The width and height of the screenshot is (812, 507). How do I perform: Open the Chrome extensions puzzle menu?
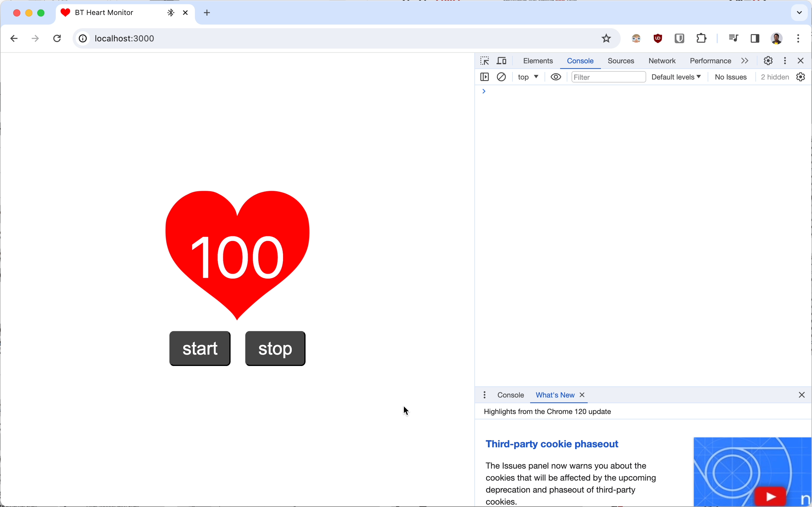(700, 38)
